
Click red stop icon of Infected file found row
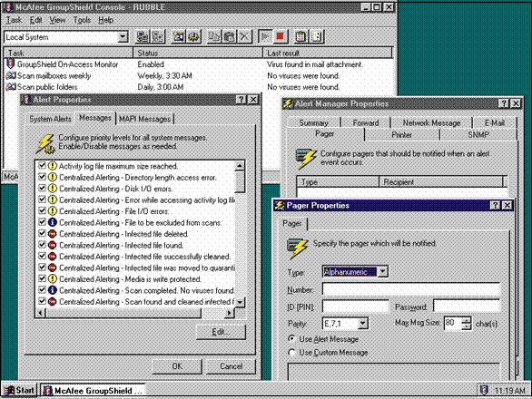pos(52,245)
